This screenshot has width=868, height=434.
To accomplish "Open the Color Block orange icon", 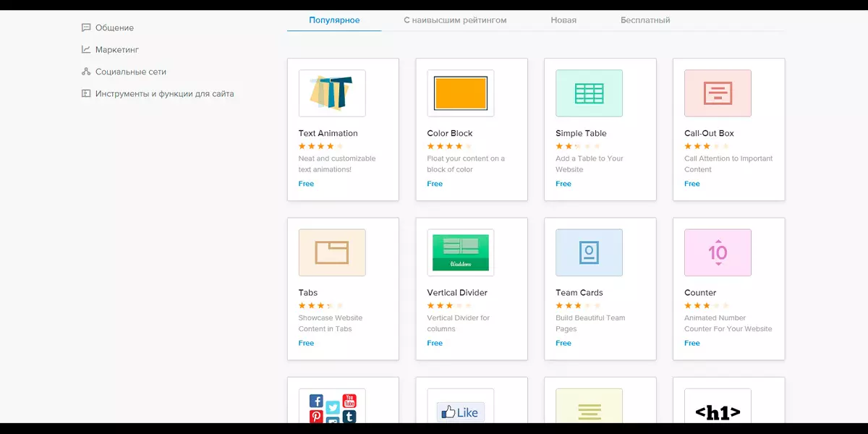I will pyautogui.click(x=461, y=93).
